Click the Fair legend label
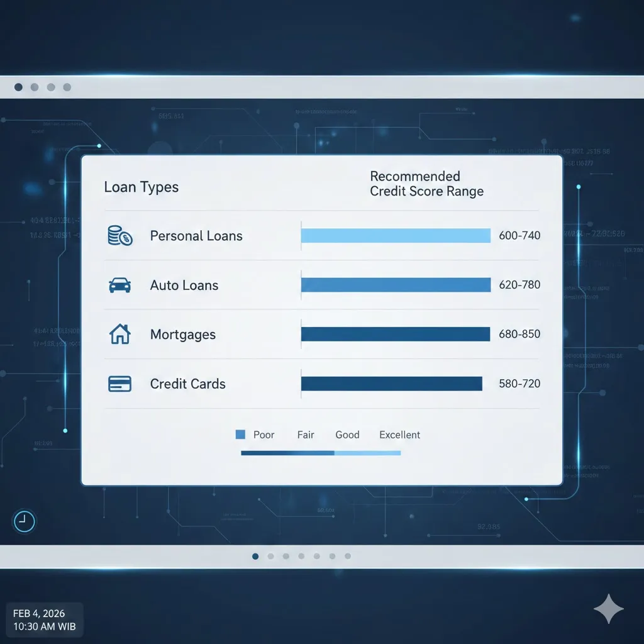Image resolution: width=644 pixels, height=644 pixels. [x=306, y=435]
